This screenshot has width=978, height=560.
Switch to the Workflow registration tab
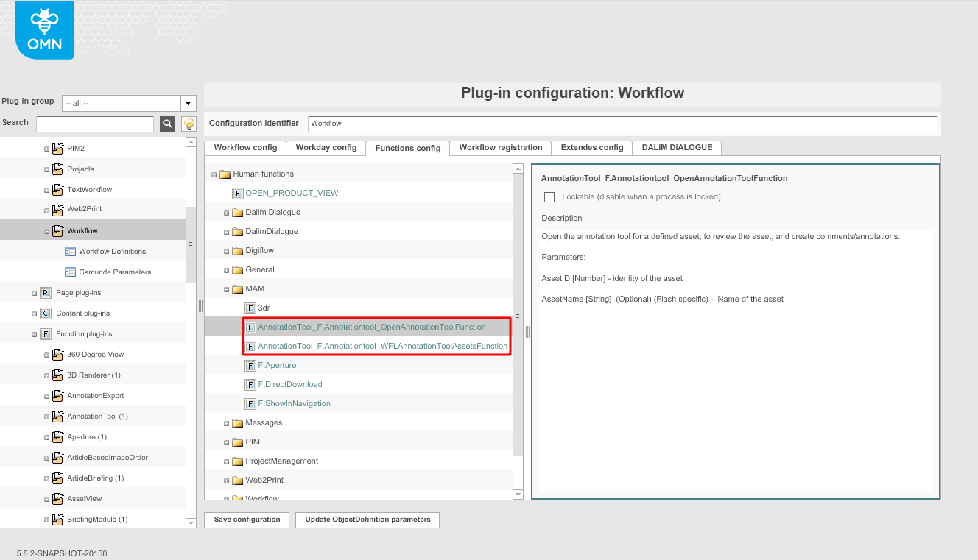(x=500, y=147)
